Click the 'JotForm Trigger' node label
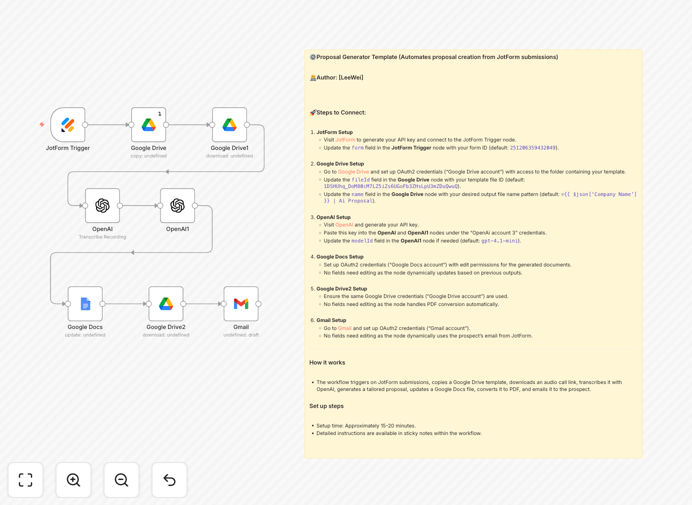 [68, 148]
